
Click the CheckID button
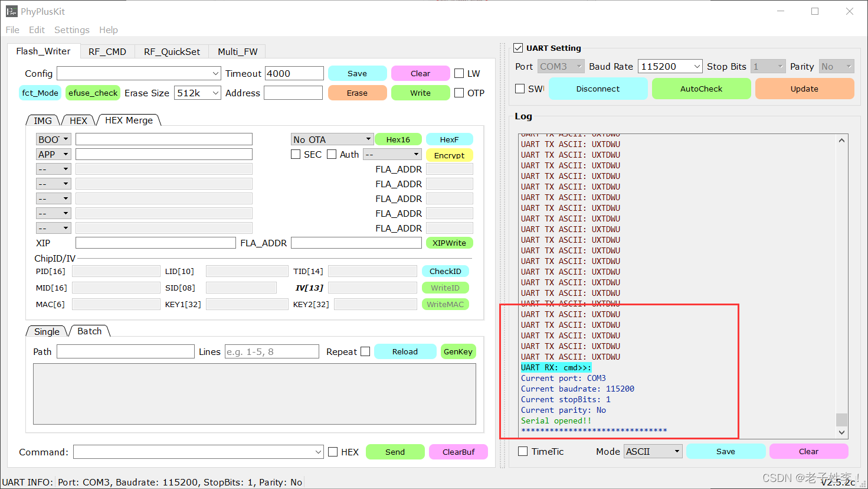[446, 271]
